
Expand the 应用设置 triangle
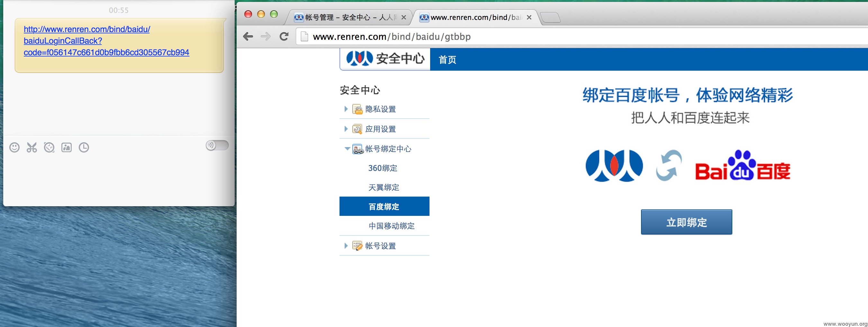(x=346, y=128)
